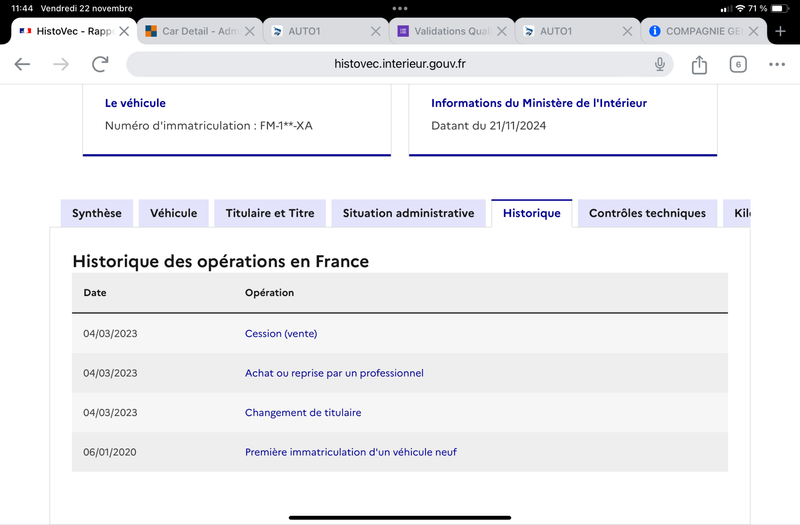The height and width of the screenshot is (525, 800).
Task: Close the Validations Qual browser tab
Action: tap(502, 31)
